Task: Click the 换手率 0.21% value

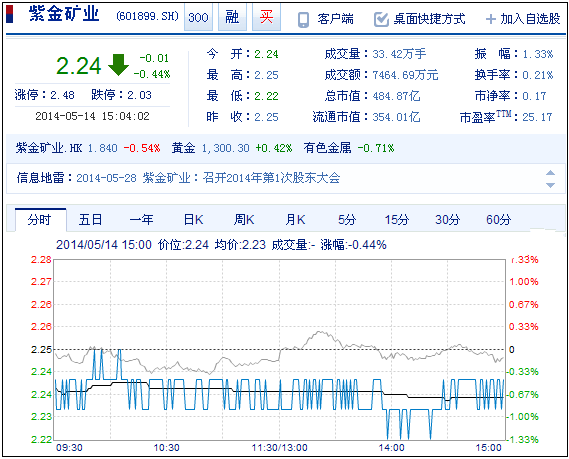Action: (x=538, y=75)
